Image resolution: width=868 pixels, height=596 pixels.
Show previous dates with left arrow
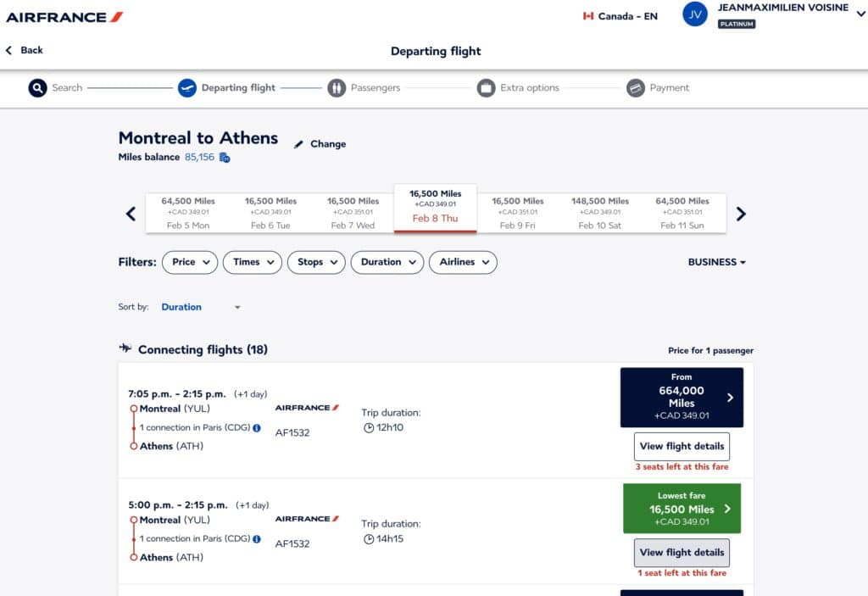(x=131, y=214)
